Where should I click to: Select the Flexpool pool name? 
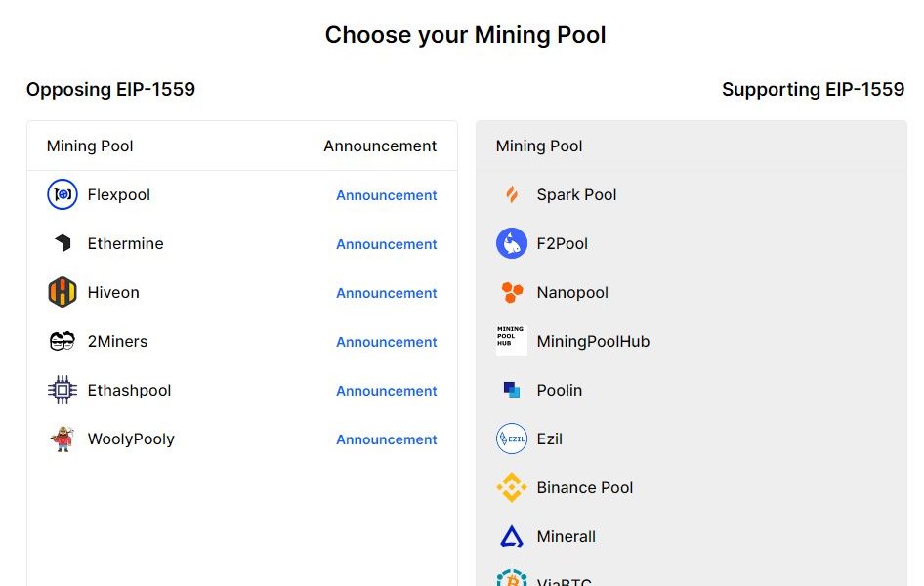coord(119,195)
